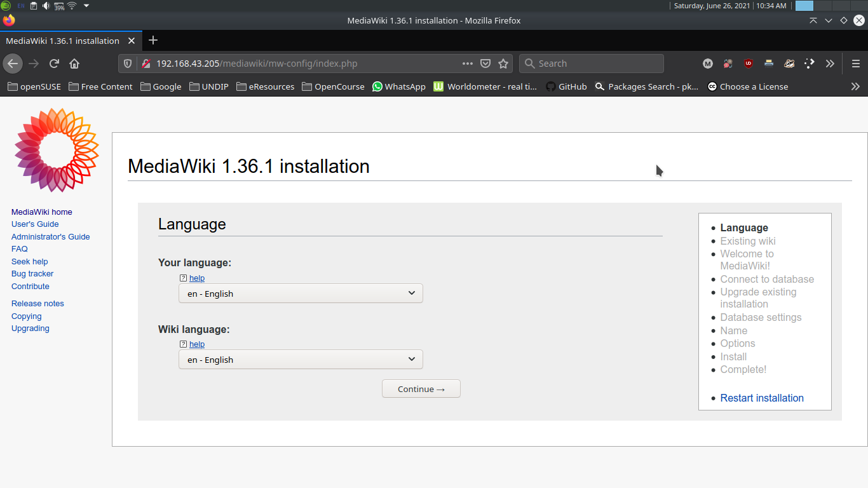
Task: Click the URL address bar text
Action: point(257,64)
